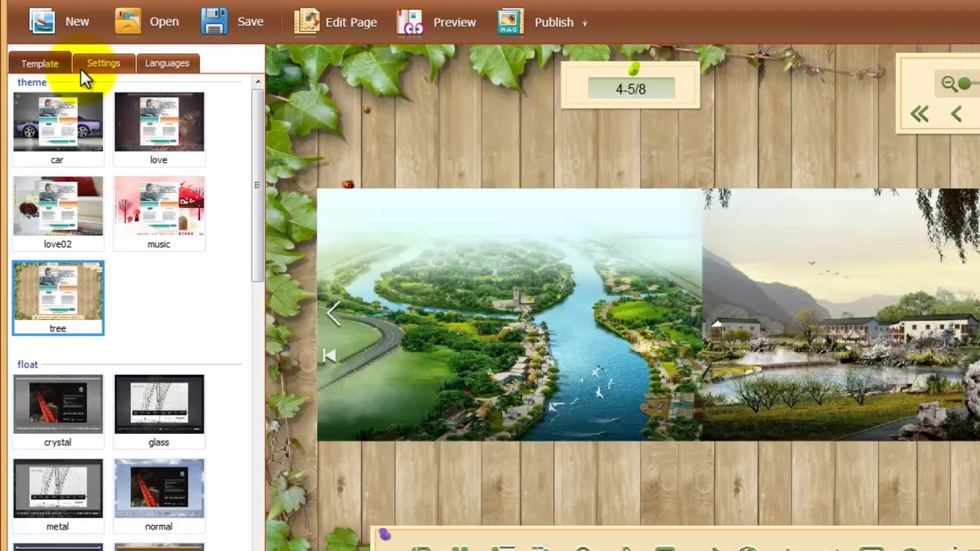Select the love theme template
This screenshot has width=980, height=551.
(x=159, y=129)
